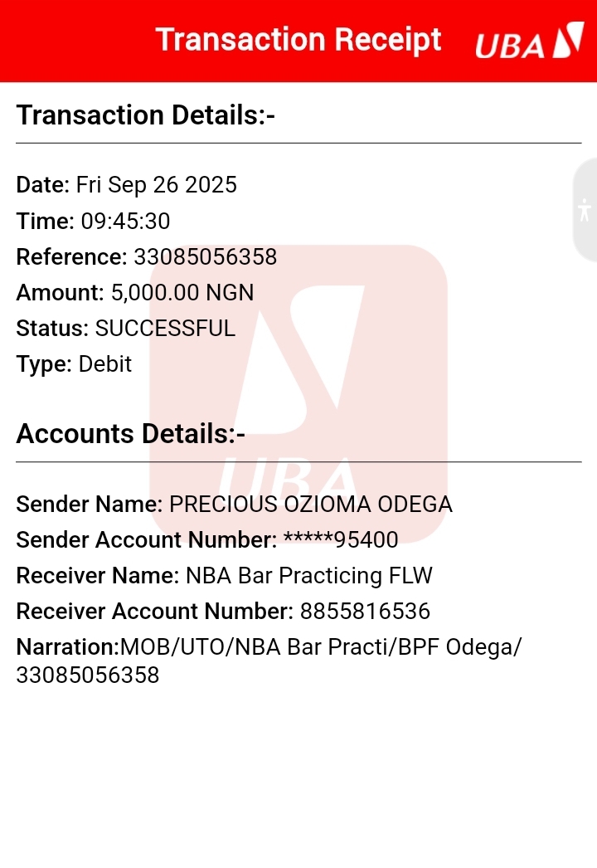Tap the SUCCESSFUL status text
This screenshot has width=597, height=868.
click(x=165, y=329)
